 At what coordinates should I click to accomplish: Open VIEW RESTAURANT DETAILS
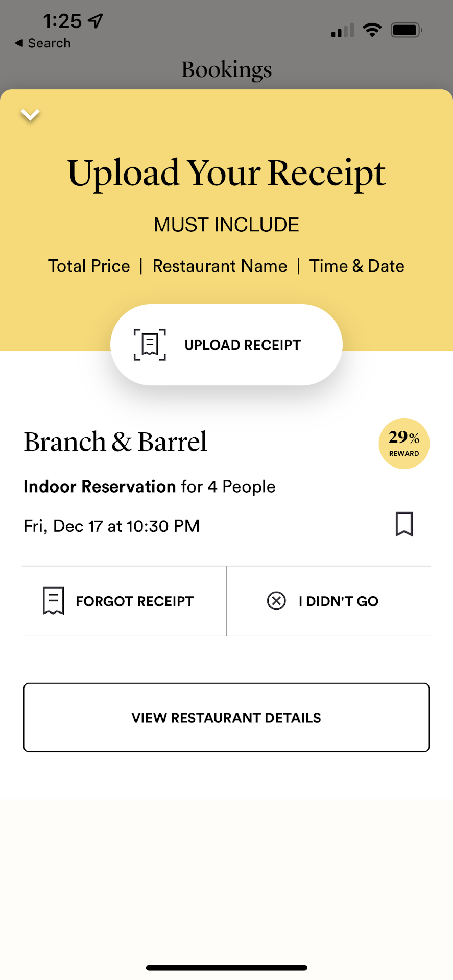point(226,718)
